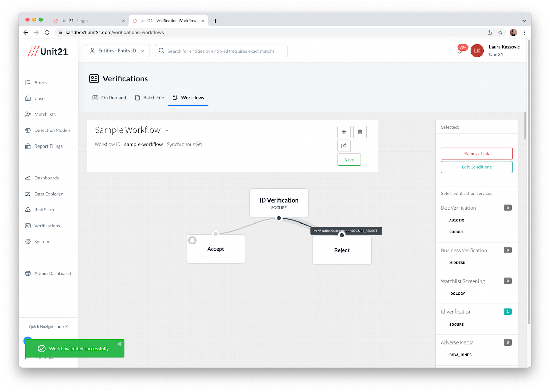Open browser profile avatar
This screenshot has width=550, height=392.
(x=514, y=32)
